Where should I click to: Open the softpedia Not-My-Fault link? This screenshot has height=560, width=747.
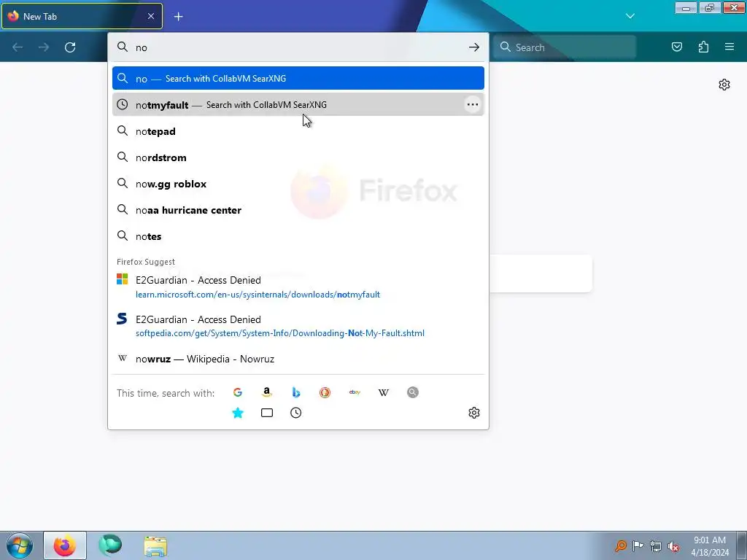click(298, 326)
